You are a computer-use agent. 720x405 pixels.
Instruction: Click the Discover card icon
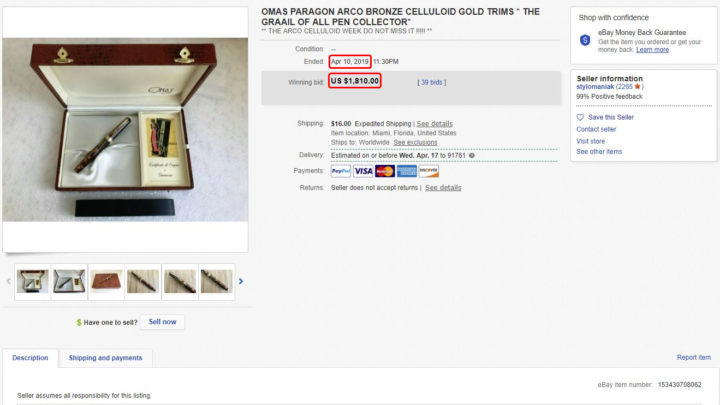tap(428, 171)
